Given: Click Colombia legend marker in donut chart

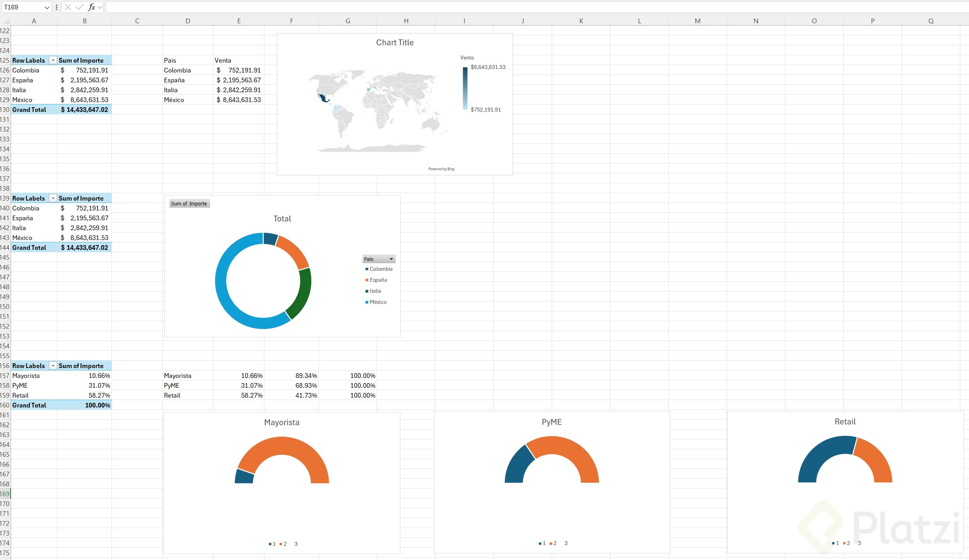Looking at the screenshot, I should [x=367, y=269].
